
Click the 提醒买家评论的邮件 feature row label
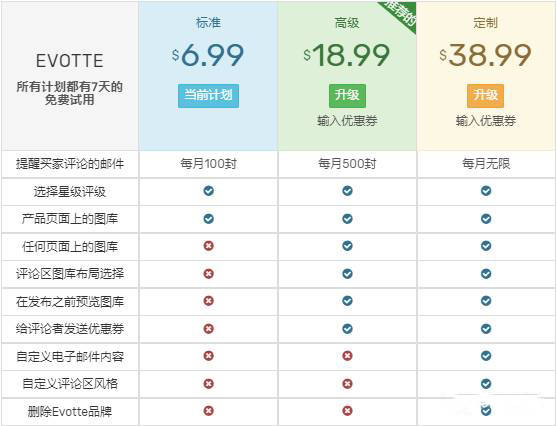70,164
